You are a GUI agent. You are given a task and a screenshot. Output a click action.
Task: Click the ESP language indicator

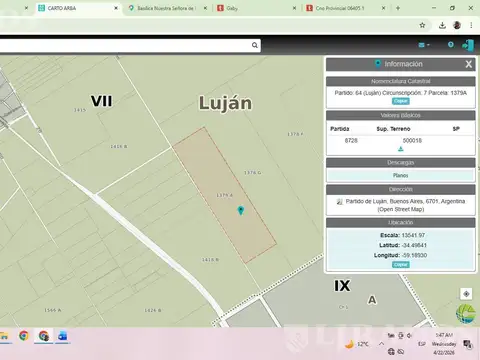(422, 344)
